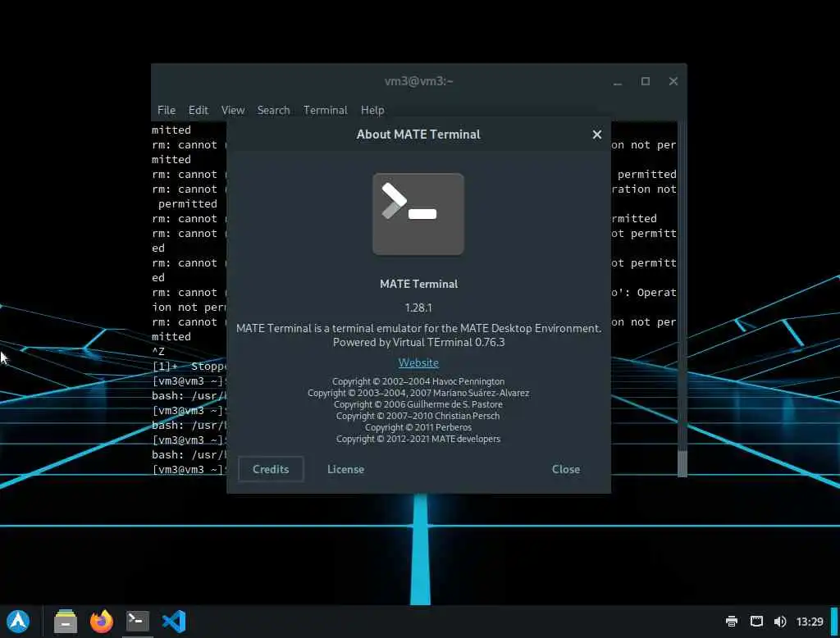Click the Close button in the dialog
This screenshot has width=840, height=638.
[x=566, y=469]
